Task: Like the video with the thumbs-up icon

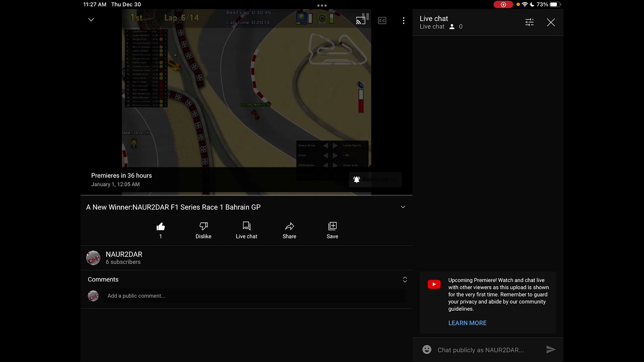Action: click(x=160, y=226)
